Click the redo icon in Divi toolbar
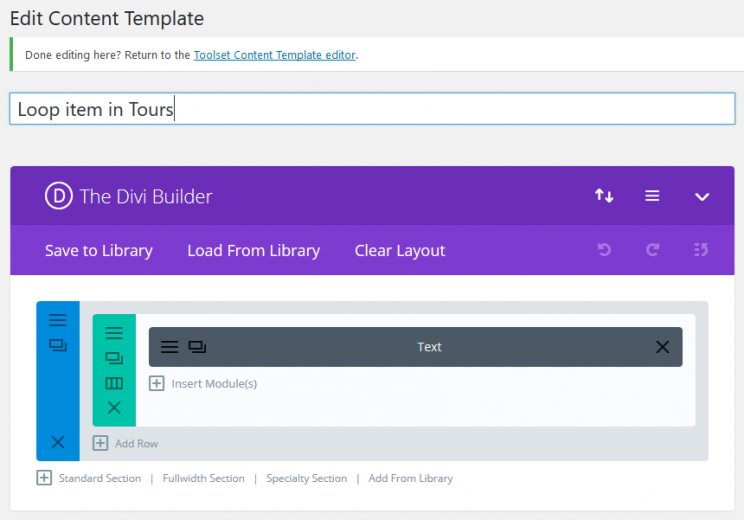The height and width of the screenshot is (520, 744). (x=652, y=250)
